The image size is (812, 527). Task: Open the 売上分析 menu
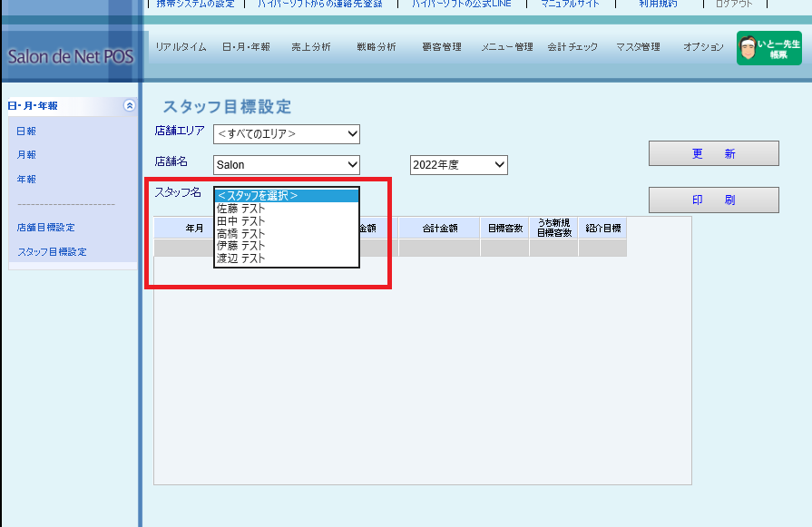coord(311,47)
